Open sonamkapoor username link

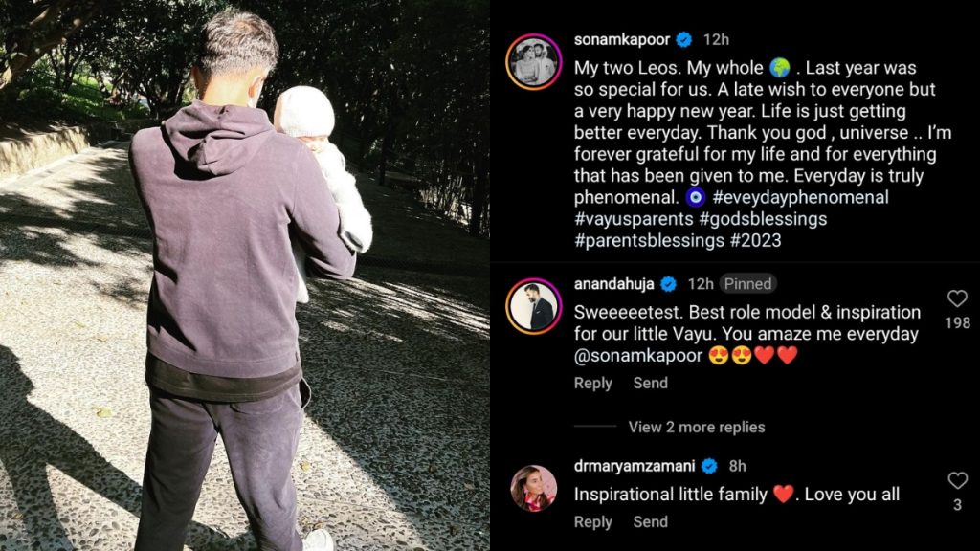coord(622,39)
